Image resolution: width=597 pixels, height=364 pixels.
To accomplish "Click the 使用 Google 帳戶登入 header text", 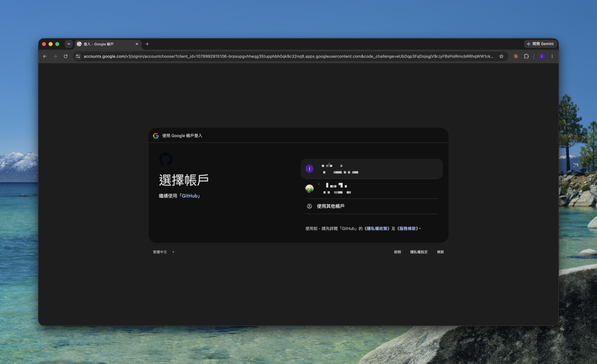I will [182, 136].
